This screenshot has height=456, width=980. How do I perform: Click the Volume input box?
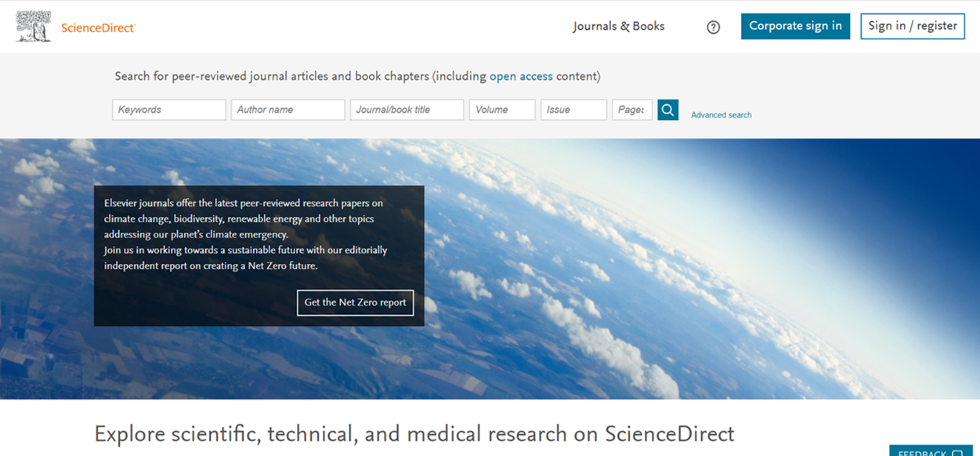(x=501, y=110)
